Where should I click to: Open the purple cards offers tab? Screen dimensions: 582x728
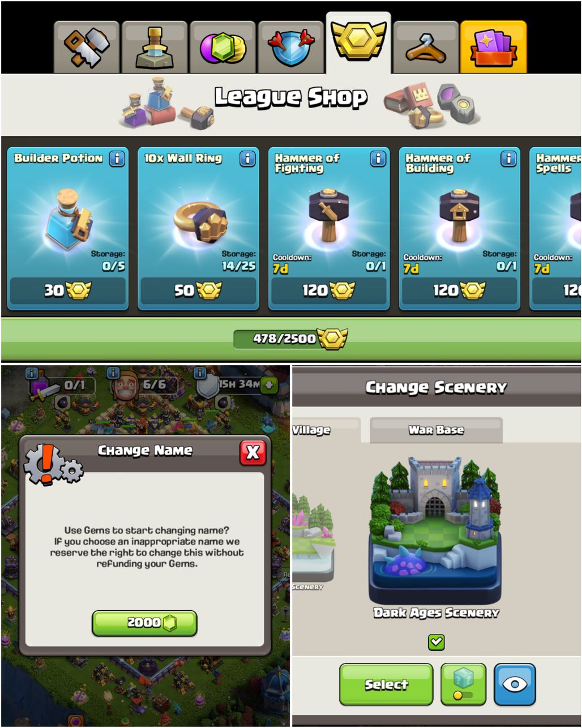494,48
